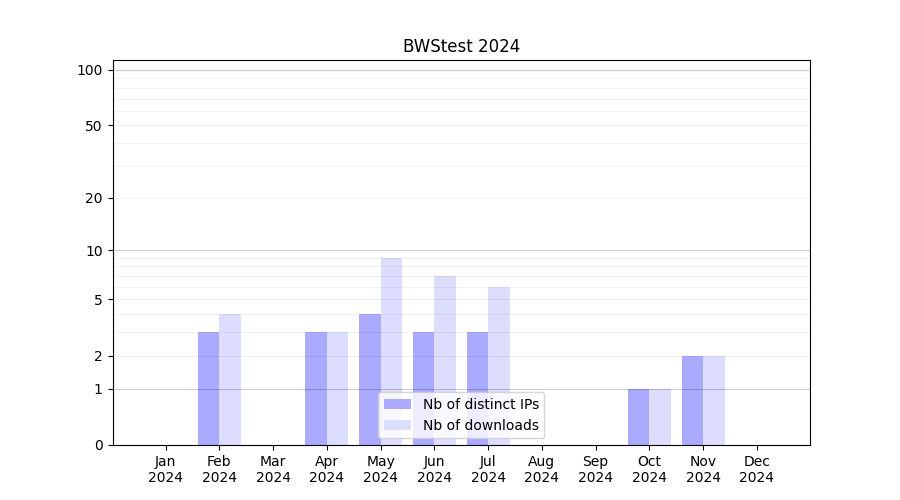
Task: Select the Nb of distinct IPs legend label
Action: pyautogui.click(x=480, y=404)
